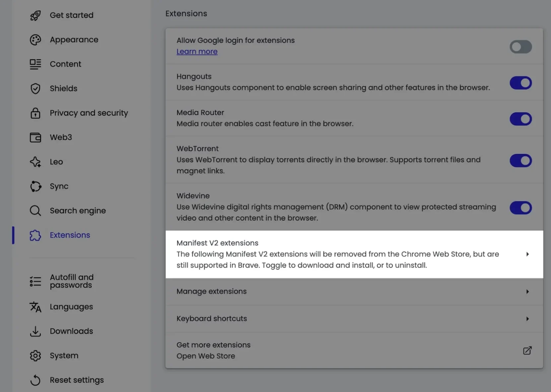
Task: Click the Languages translate icon
Action: [35, 307]
